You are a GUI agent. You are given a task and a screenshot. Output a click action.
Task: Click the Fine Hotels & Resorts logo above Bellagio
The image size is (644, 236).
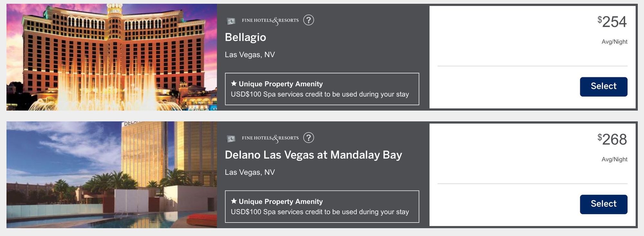pos(270,21)
